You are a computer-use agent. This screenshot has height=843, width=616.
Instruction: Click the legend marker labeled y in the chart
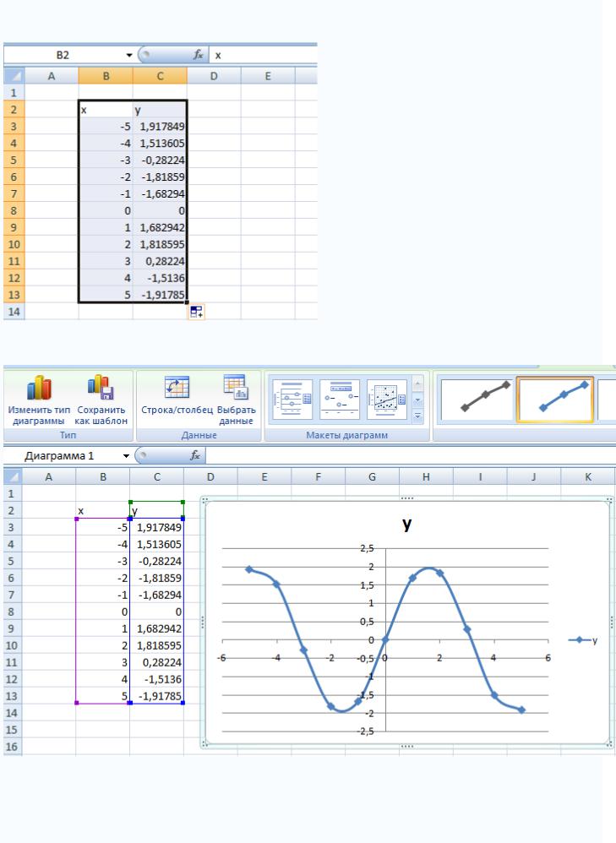579,639
